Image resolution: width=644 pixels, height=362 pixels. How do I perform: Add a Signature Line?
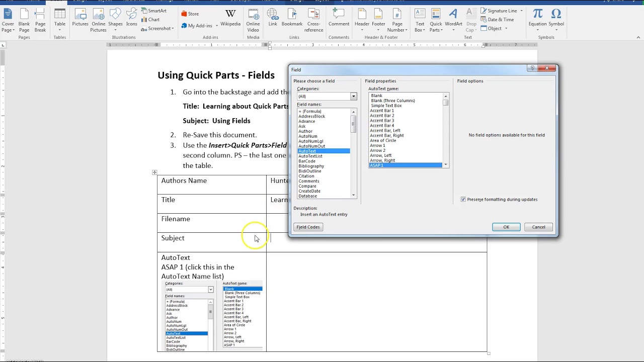point(502,11)
